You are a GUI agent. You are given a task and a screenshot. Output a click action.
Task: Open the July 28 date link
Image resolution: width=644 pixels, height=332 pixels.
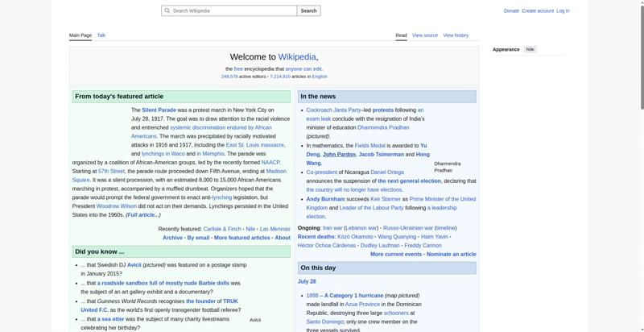click(x=307, y=281)
